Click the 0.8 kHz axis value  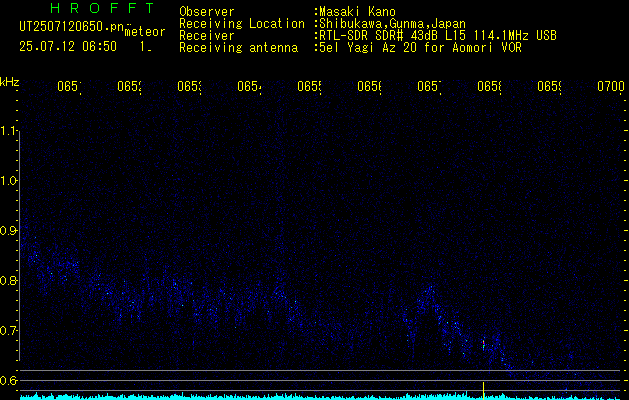click(x=9, y=280)
